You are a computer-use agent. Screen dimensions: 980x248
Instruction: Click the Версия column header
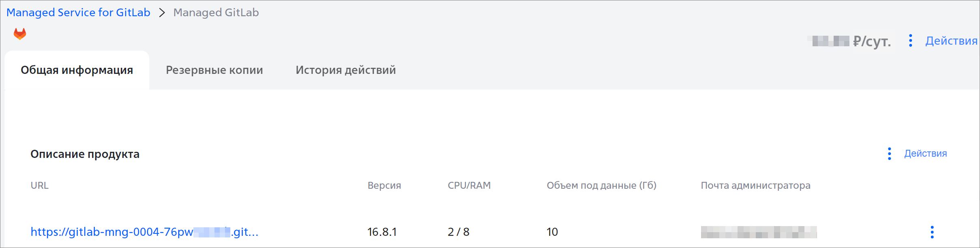pyautogui.click(x=384, y=185)
